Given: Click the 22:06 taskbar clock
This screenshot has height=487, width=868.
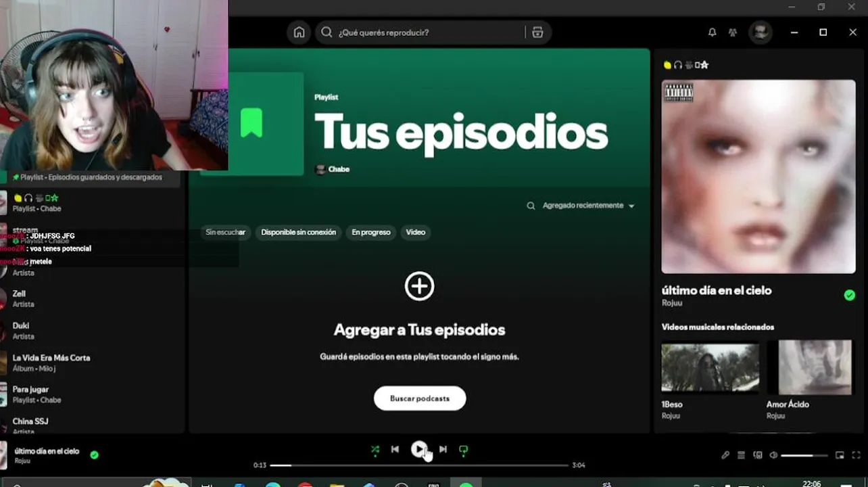Looking at the screenshot, I should pos(811,484).
